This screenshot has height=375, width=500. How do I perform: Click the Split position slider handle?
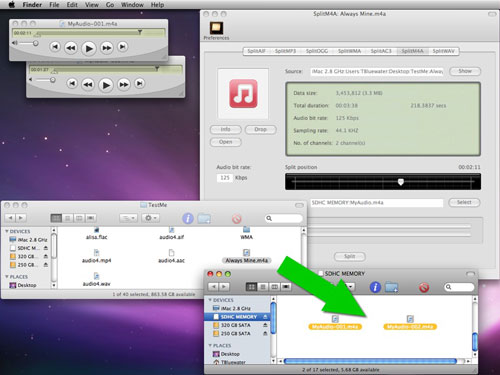[x=401, y=182]
